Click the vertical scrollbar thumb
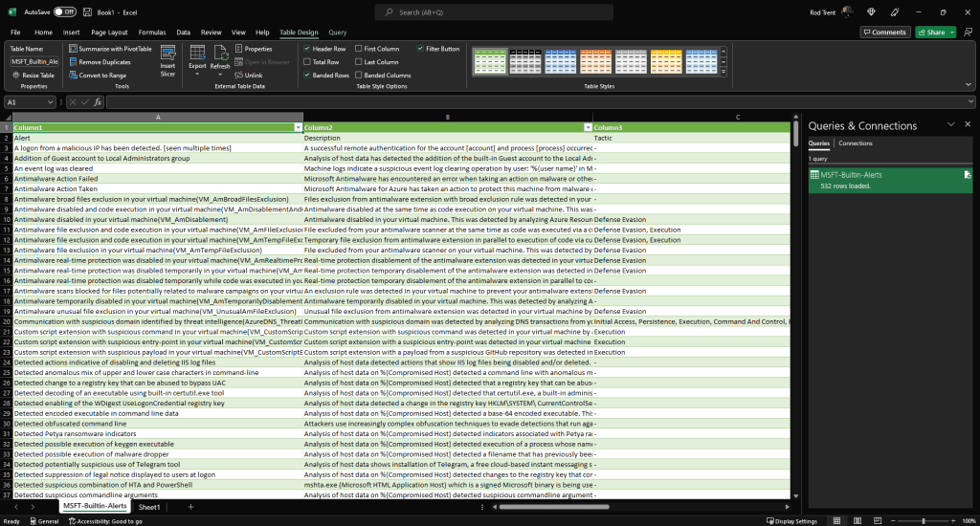 [795, 132]
